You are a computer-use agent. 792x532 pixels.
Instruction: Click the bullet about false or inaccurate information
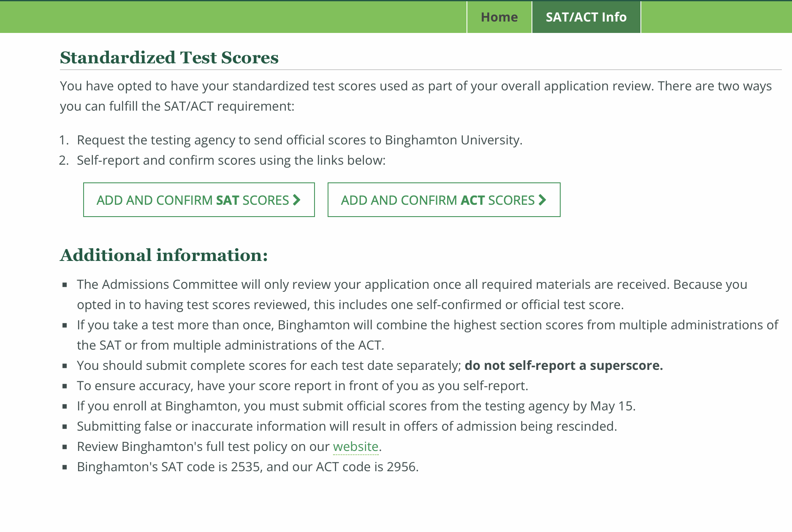[347, 426]
